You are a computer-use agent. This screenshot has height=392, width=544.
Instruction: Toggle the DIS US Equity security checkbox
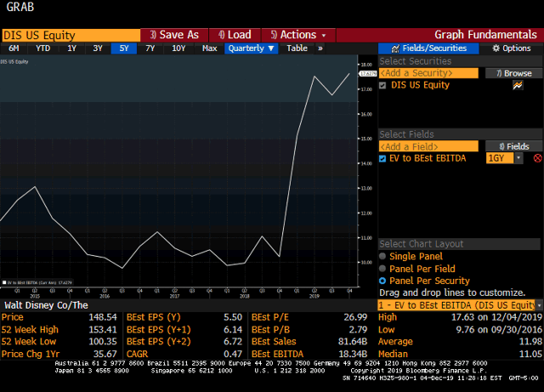382,85
